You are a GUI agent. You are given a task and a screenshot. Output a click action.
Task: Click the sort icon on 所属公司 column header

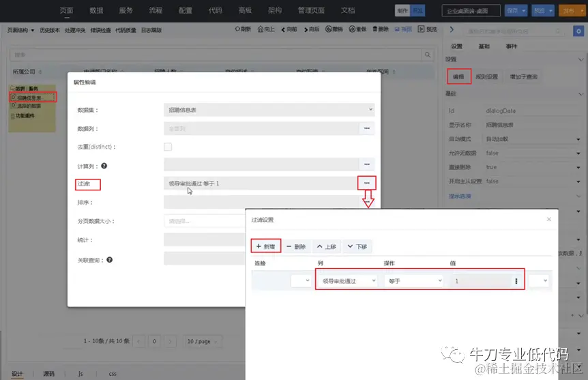click(x=40, y=72)
